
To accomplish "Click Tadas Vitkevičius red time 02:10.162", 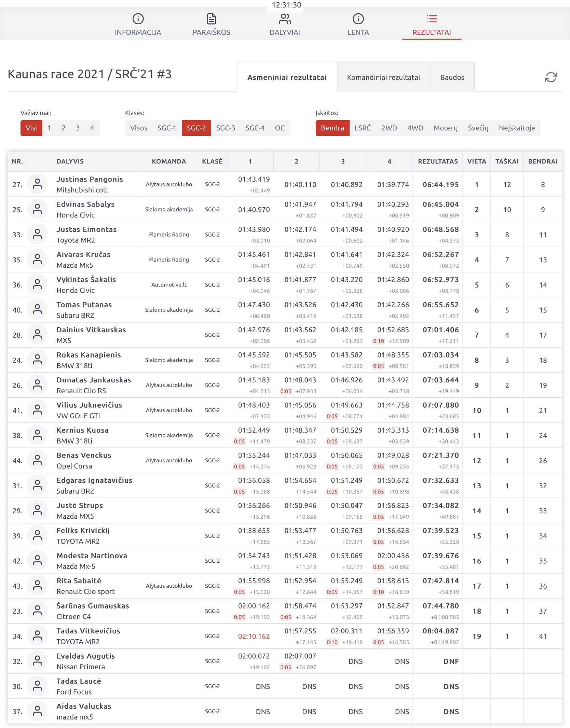I will [x=254, y=636].
